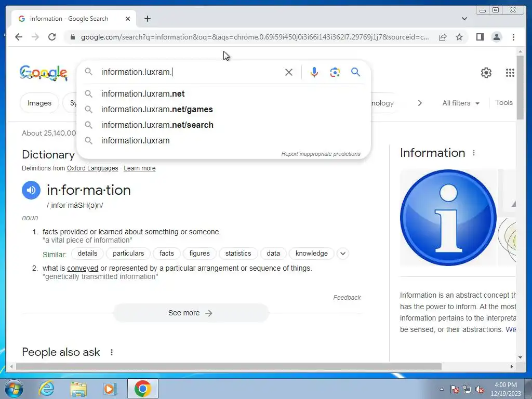
Task: Search by image with Google Lens
Action: coord(335,72)
